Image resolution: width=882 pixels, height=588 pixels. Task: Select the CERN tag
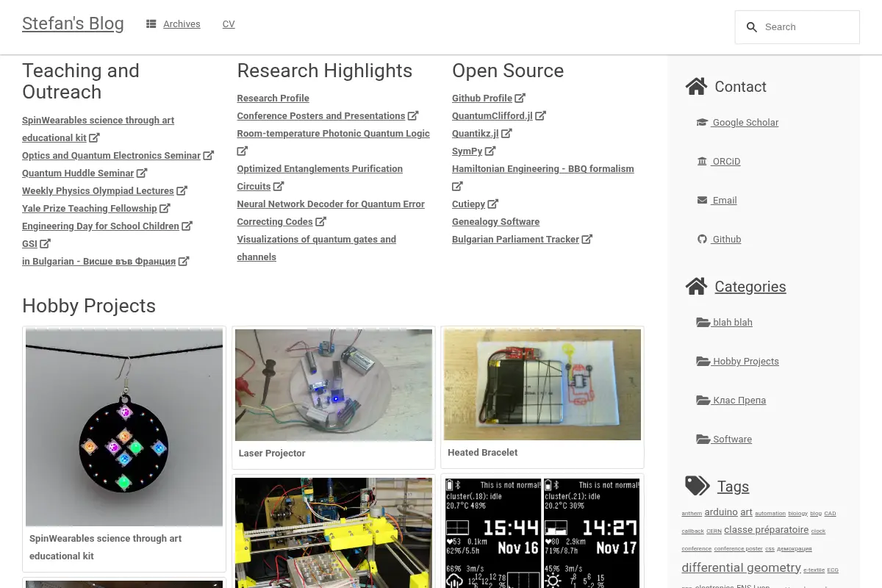714,531
